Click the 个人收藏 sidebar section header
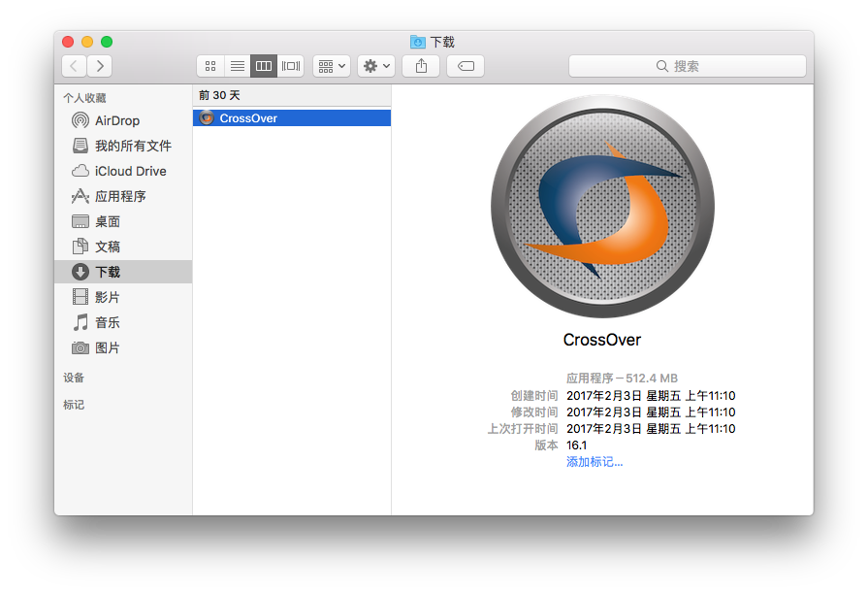This screenshot has width=868, height=593. (x=84, y=98)
